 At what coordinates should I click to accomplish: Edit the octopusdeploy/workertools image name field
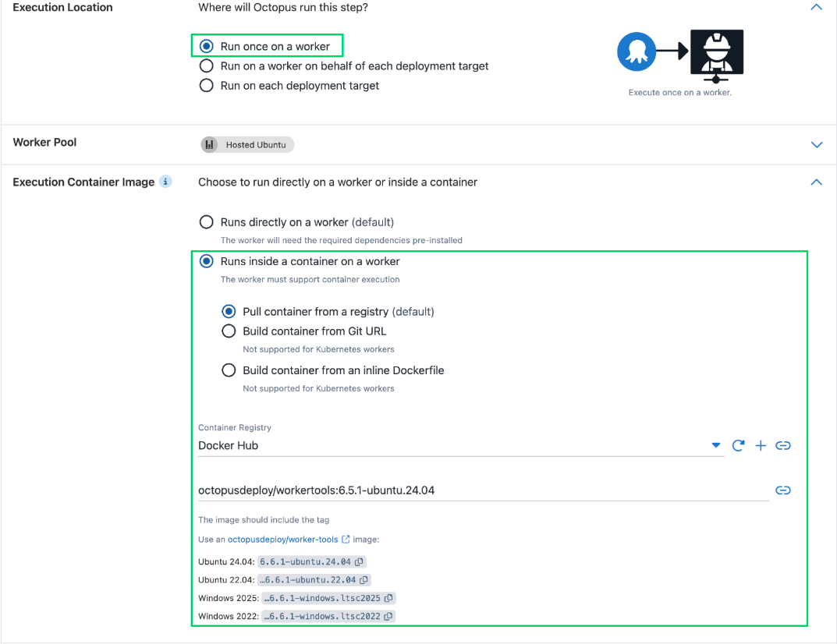pos(483,490)
